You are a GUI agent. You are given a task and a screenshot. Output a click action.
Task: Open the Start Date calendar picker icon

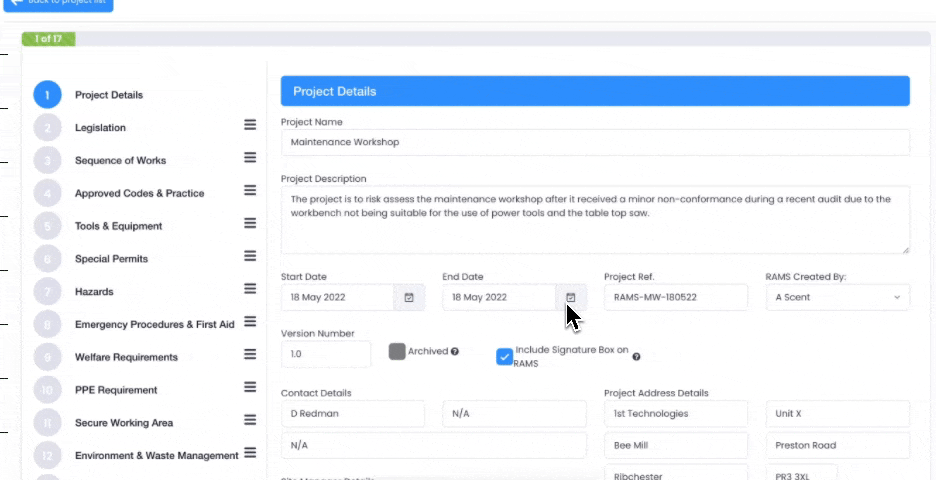point(409,297)
